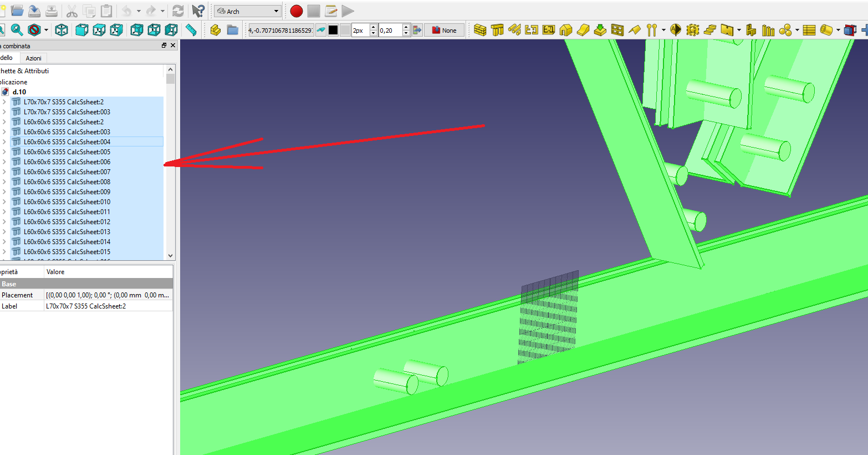868x455 pixels.
Task: Select the Arch Window tool
Action: [x=617, y=30]
